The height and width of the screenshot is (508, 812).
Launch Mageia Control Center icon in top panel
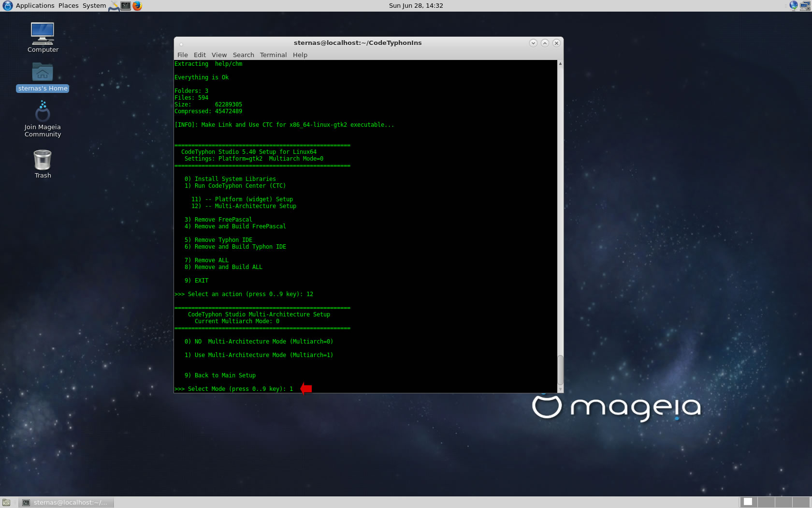(x=114, y=6)
